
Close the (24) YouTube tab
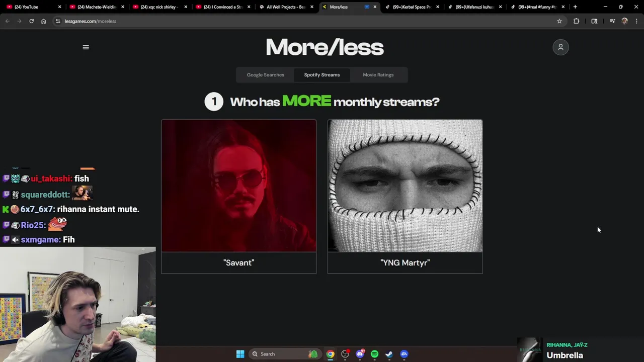coord(60,7)
